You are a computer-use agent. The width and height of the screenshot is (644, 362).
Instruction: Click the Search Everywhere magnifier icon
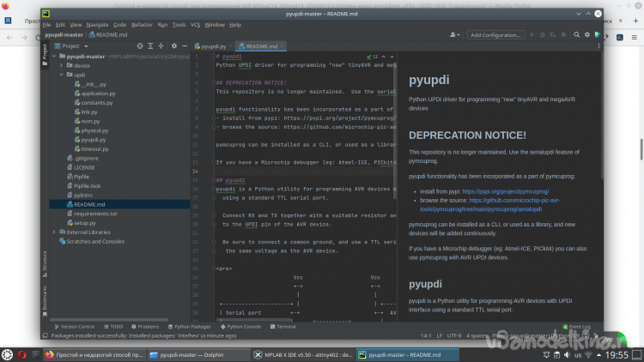pyautogui.click(x=576, y=35)
